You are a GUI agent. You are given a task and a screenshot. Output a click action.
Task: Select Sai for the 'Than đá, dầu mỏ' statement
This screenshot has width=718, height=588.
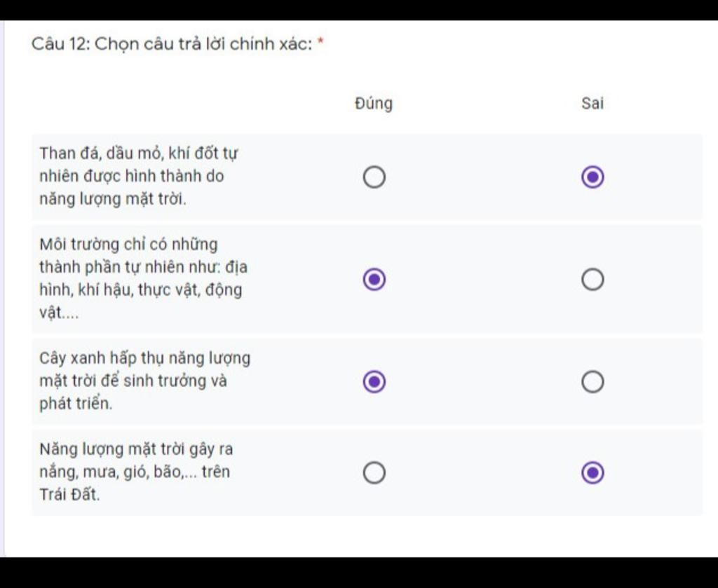coord(592,177)
